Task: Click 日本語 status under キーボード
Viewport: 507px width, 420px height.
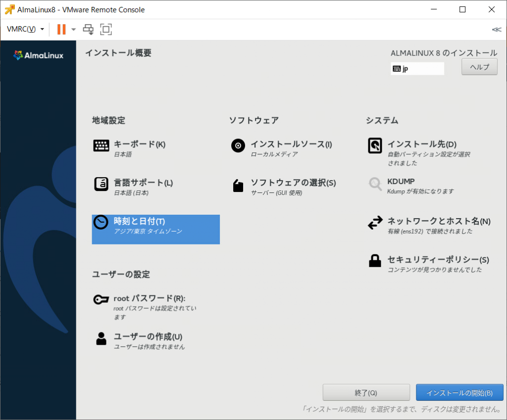Action: pos(123,154)
